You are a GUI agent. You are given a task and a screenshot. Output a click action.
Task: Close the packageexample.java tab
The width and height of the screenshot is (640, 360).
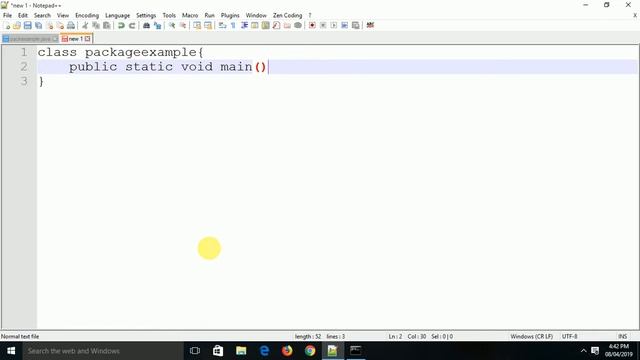click(55, 39)
